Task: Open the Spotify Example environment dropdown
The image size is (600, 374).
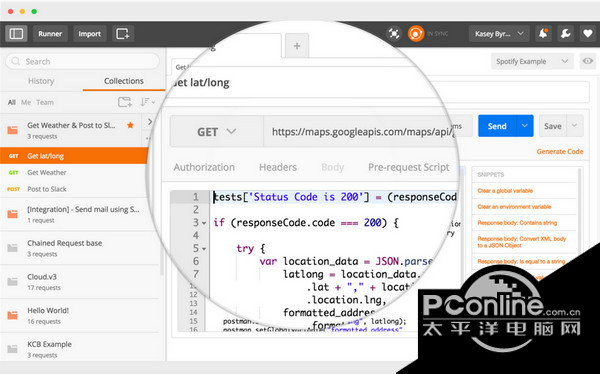Action: coord(532,61)
